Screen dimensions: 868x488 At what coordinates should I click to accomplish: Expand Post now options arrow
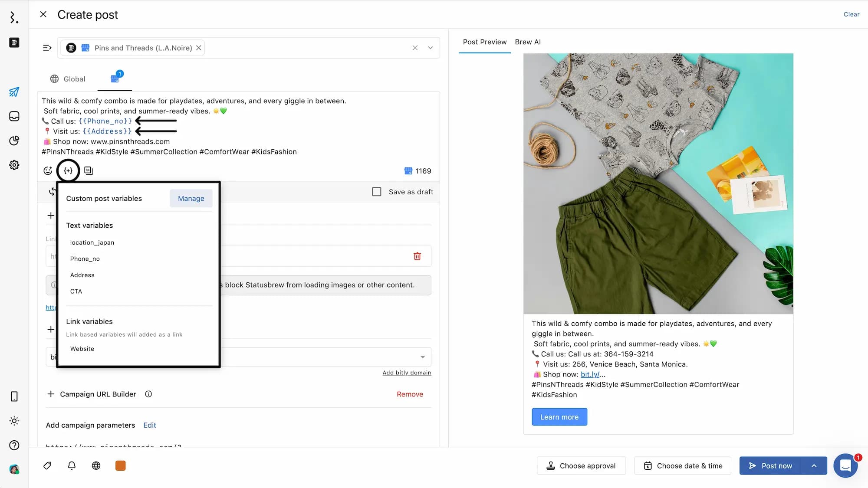(814, 466)
